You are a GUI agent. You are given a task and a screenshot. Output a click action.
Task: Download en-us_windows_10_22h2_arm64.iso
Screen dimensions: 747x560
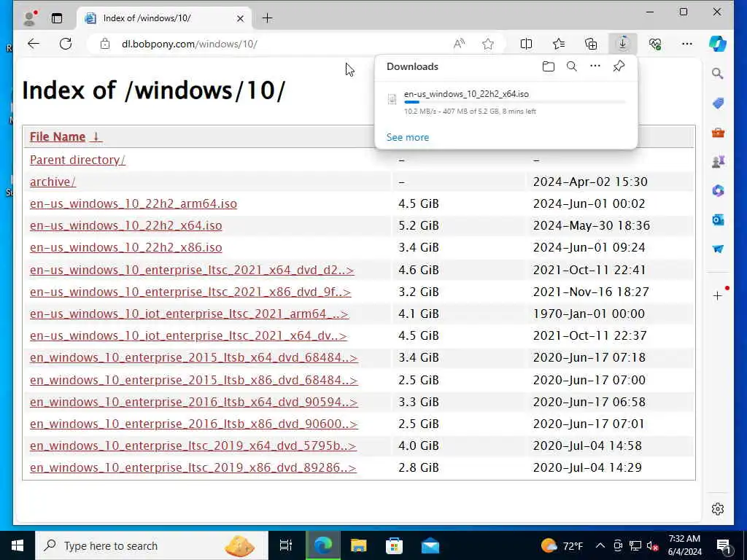coord(133,203)
